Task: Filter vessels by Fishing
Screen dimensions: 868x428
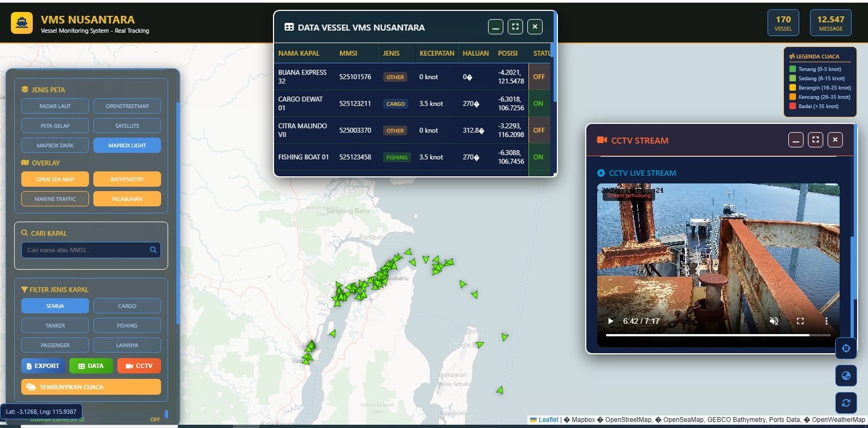Action: [127, 325]
